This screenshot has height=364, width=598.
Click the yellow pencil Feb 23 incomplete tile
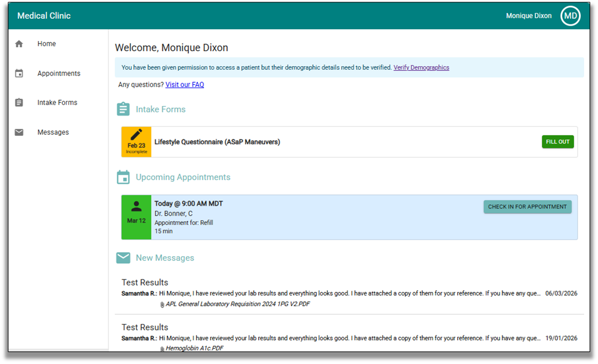click(136, 142)
